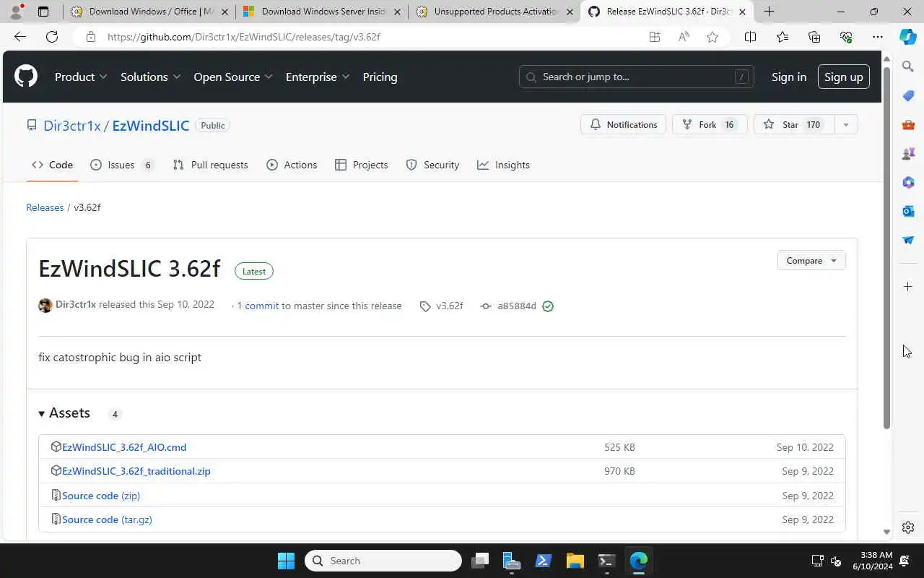Open Browser essentials heart icon
The width and height of the screenshot is (924, 578).
(x=846, y=37)
